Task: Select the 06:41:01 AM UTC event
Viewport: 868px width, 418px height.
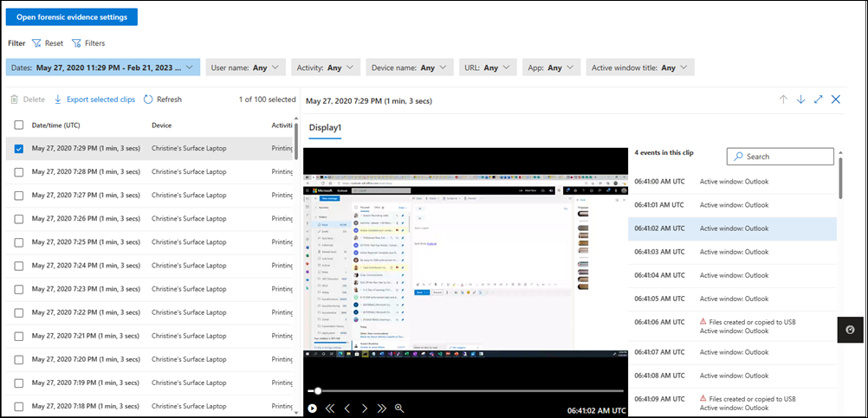Action: (x=732, y=205)
